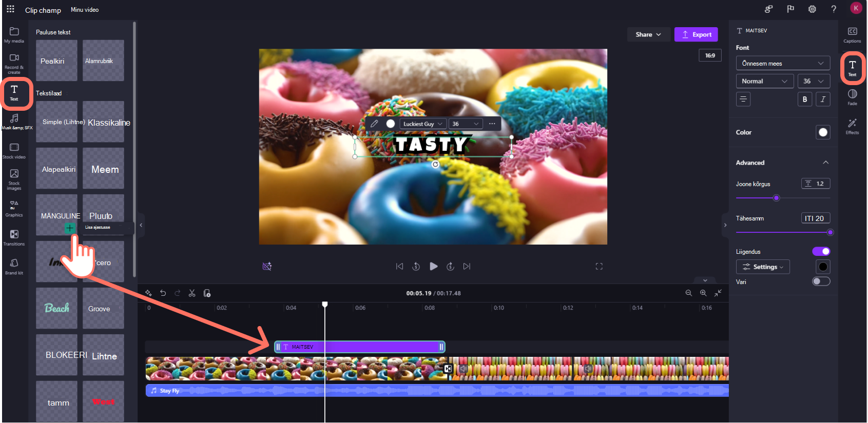Toggle the Liigendus switch off
The height and width of the screenshot is (423, 868).
point(821,251)
